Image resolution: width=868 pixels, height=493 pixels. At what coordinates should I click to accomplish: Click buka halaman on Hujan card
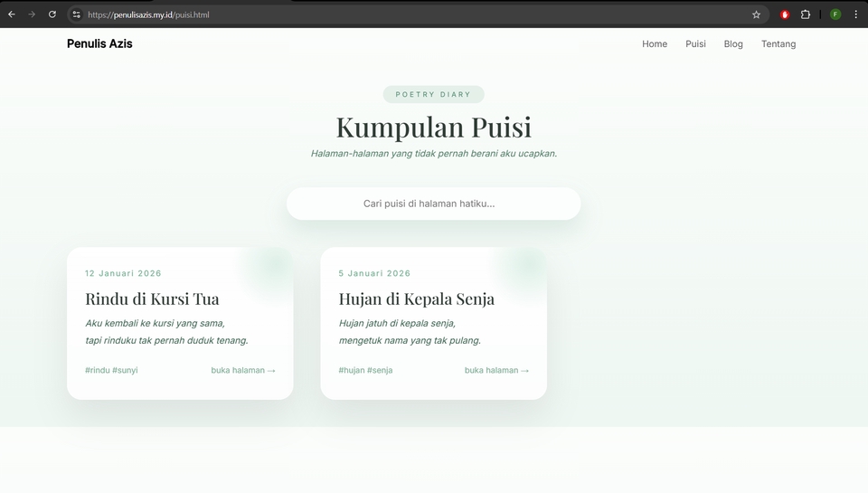tap(496, 370)
